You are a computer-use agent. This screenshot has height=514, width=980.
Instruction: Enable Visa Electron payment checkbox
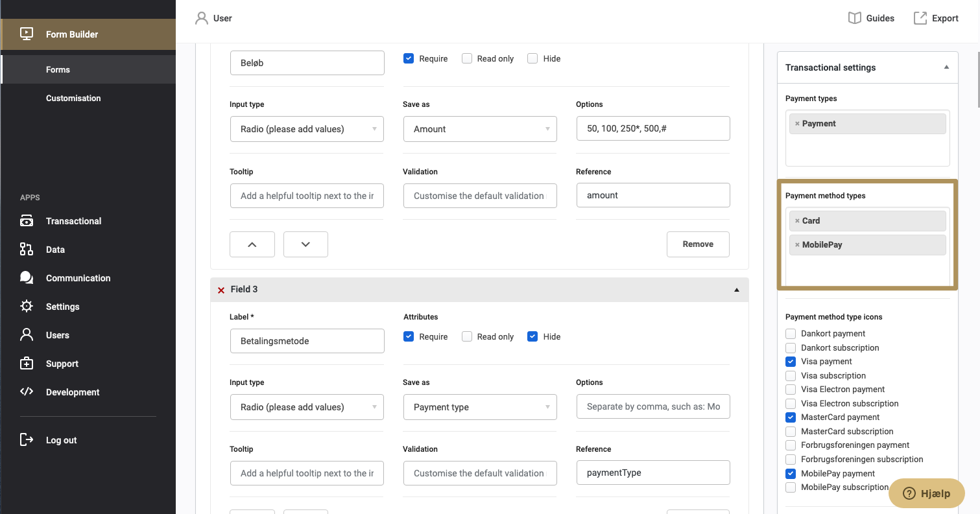[x=791, y=390]
